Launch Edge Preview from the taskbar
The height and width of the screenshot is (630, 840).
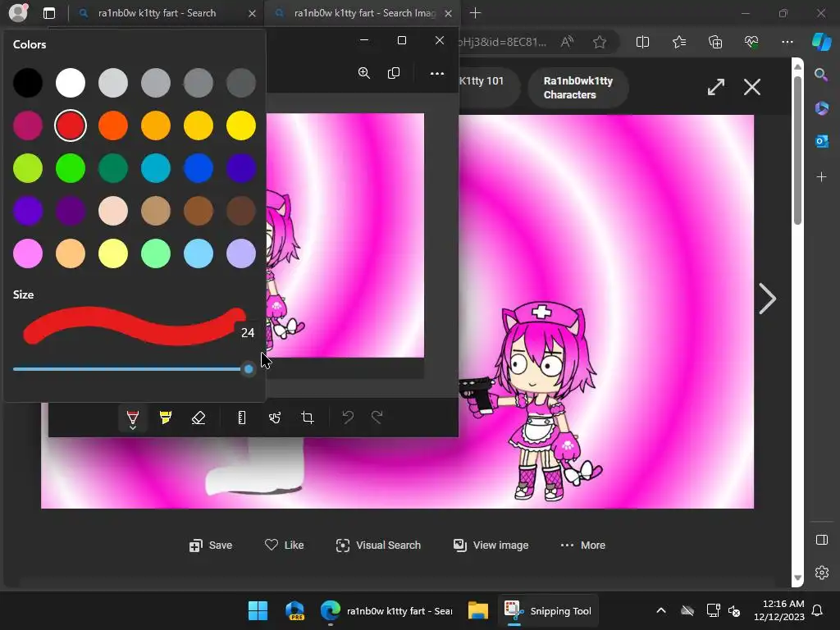(295, 610)
